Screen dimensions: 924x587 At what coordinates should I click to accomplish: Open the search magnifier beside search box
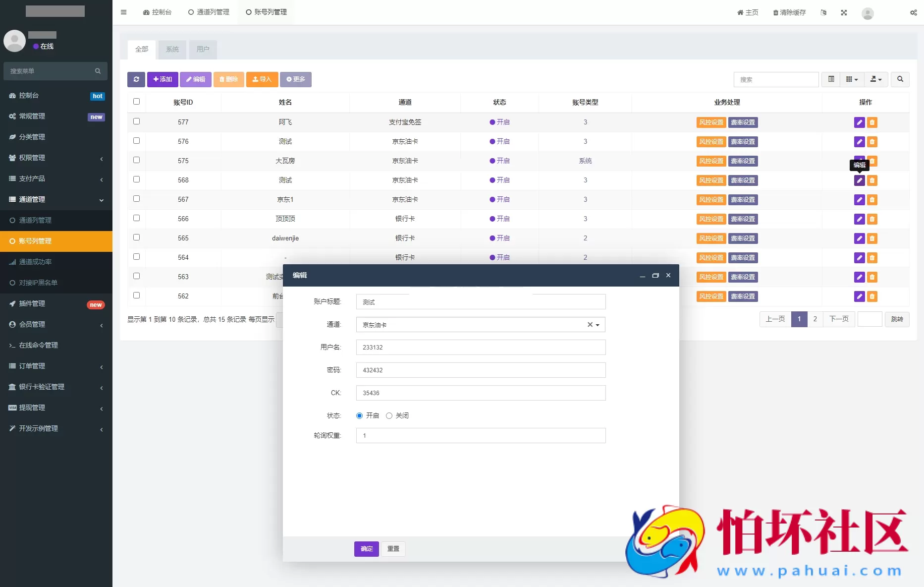point(901,79)
